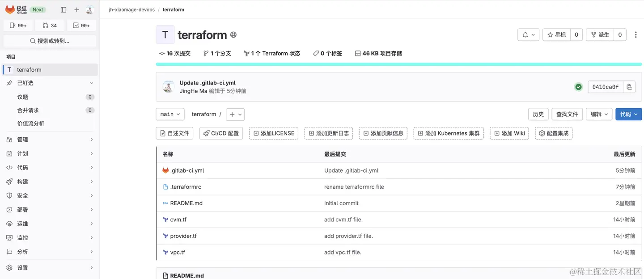Click Add contributing info button
The height and width of the screenshot is (279, 644).
click(x=383, y=133)
